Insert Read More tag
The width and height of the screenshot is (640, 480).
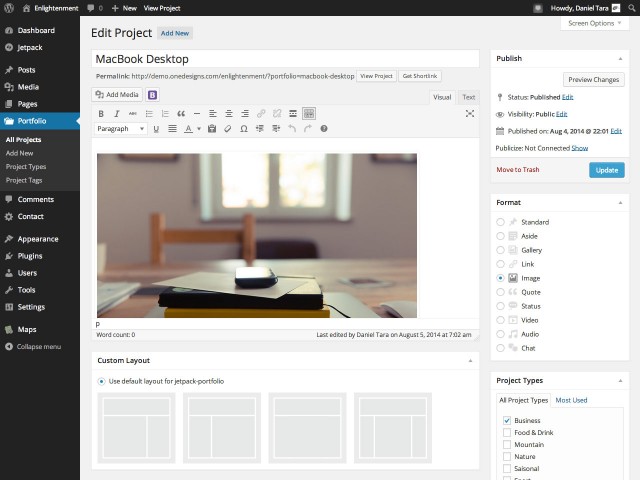293,114
